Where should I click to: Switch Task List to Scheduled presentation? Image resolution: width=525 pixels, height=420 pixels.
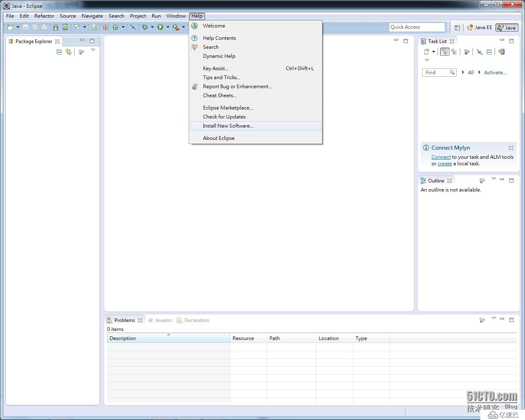click(x=454, y=52)
